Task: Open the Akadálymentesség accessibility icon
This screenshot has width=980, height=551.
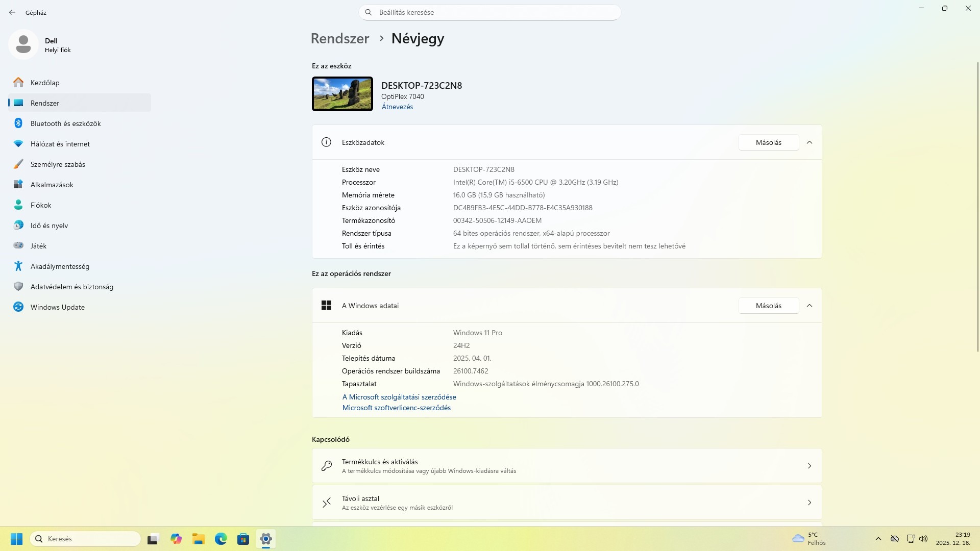Action: click(x=18, y=266)
